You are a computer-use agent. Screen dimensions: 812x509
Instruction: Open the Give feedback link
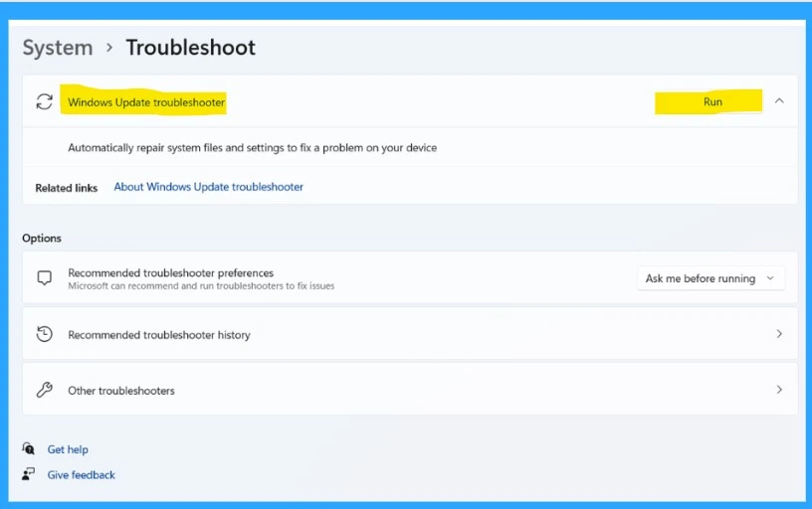click(82, 475)
